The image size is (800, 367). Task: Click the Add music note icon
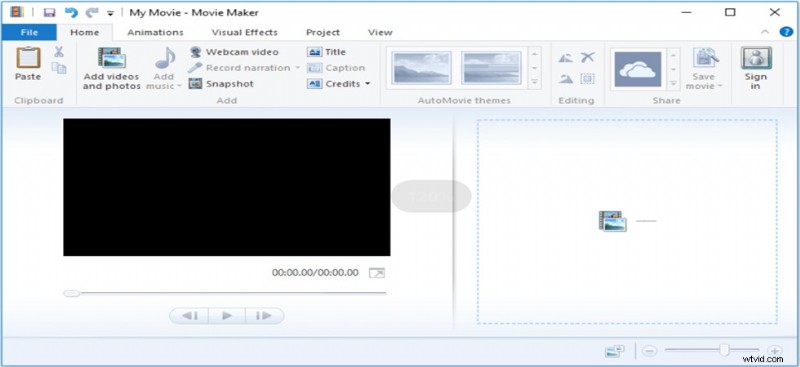coord(165,58)
